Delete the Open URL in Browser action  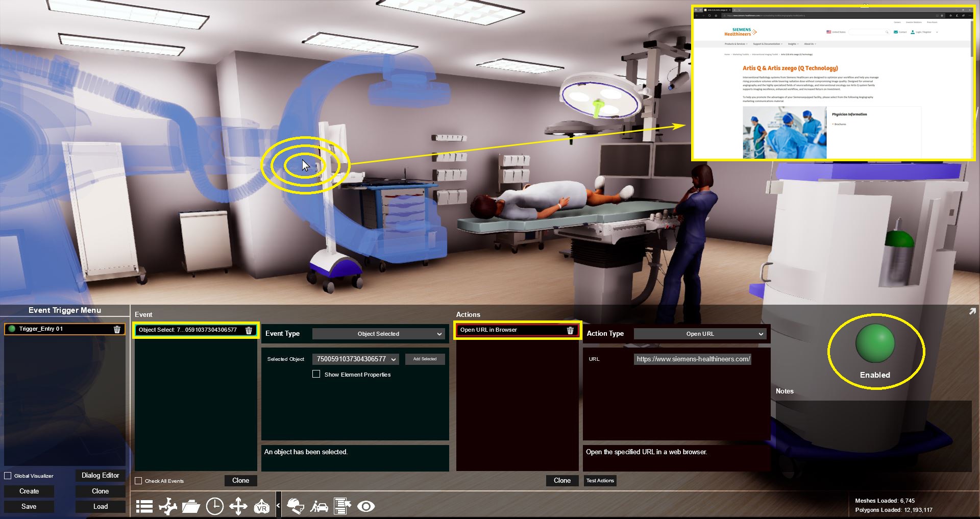570,330
